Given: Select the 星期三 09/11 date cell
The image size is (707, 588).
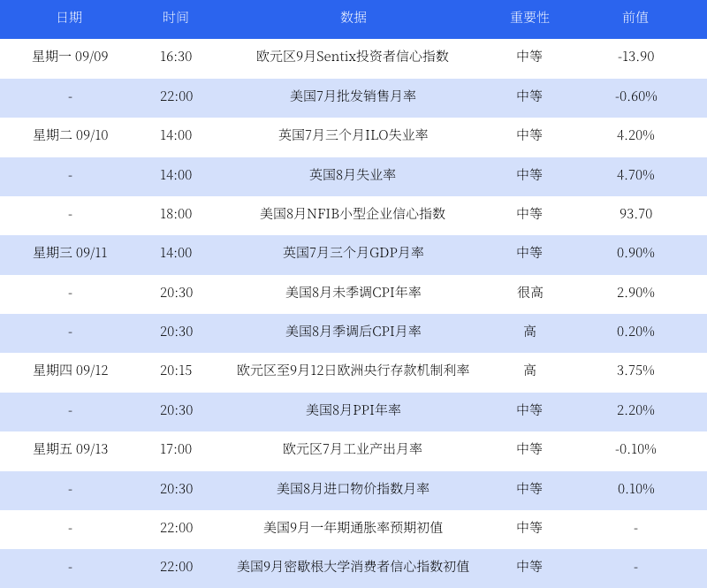Looking at the screenshot, I should 70,253.
